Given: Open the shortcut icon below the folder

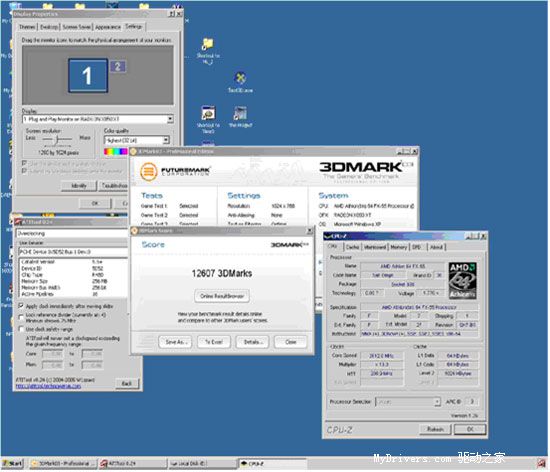Looking at the screenshot, I should 208,114.
